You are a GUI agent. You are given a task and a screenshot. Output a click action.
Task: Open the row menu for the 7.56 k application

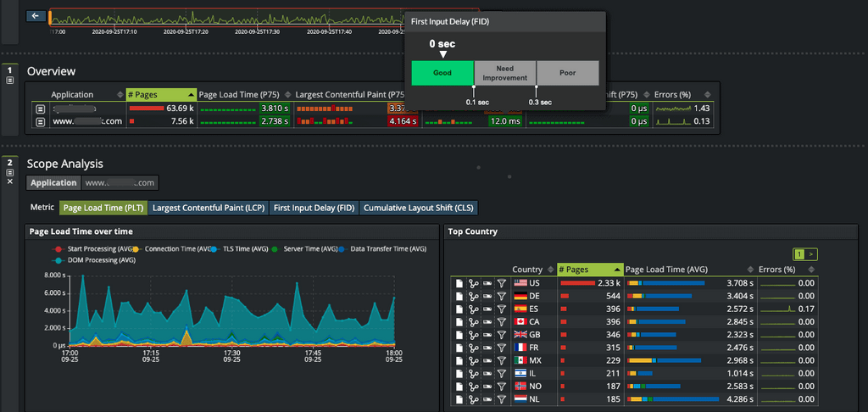pos(41,121)
